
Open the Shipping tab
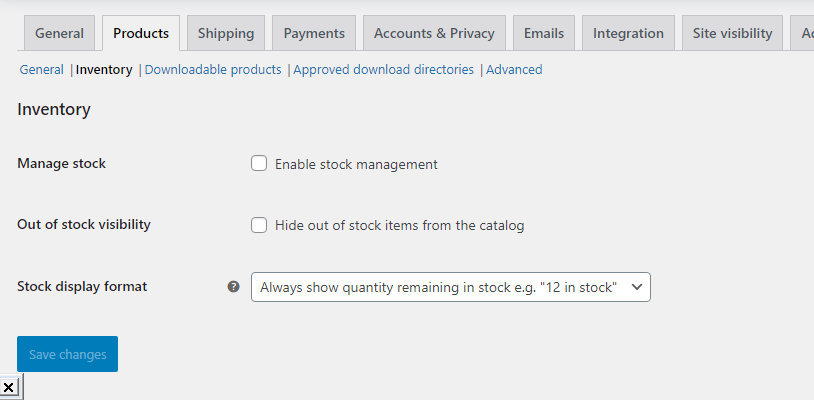pyautogui.click(x=226, y=33)
